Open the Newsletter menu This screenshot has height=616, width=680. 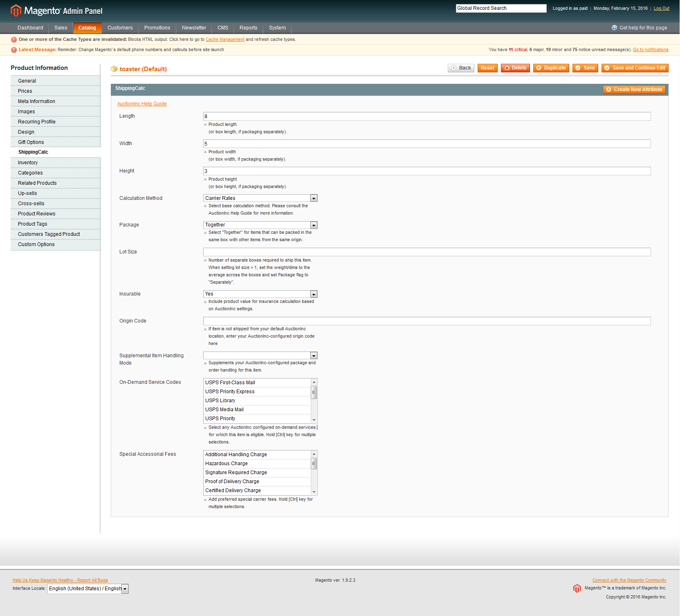click(194, 28)
